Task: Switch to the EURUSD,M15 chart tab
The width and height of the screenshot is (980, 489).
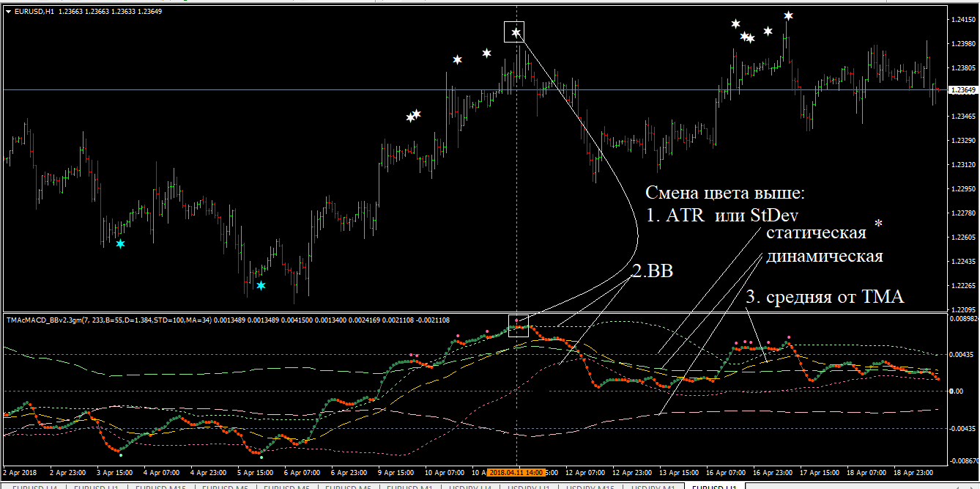Action: coord(163,487)
